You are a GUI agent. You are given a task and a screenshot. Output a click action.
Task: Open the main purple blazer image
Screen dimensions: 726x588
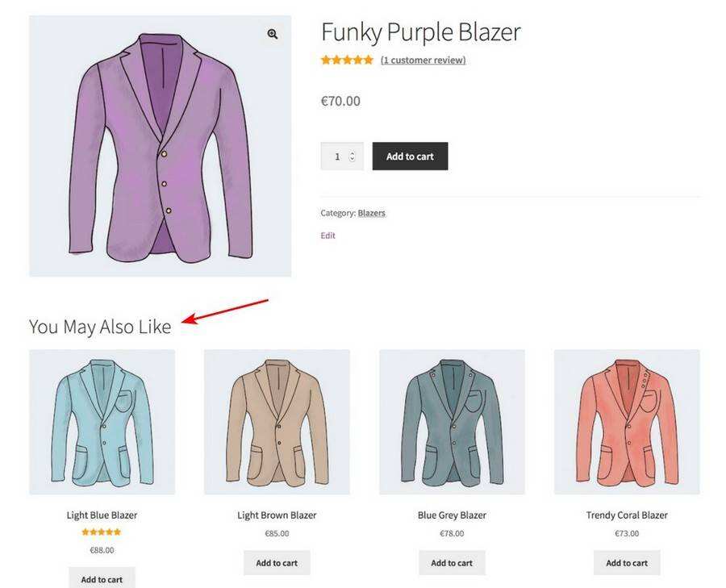pos(160,147)
